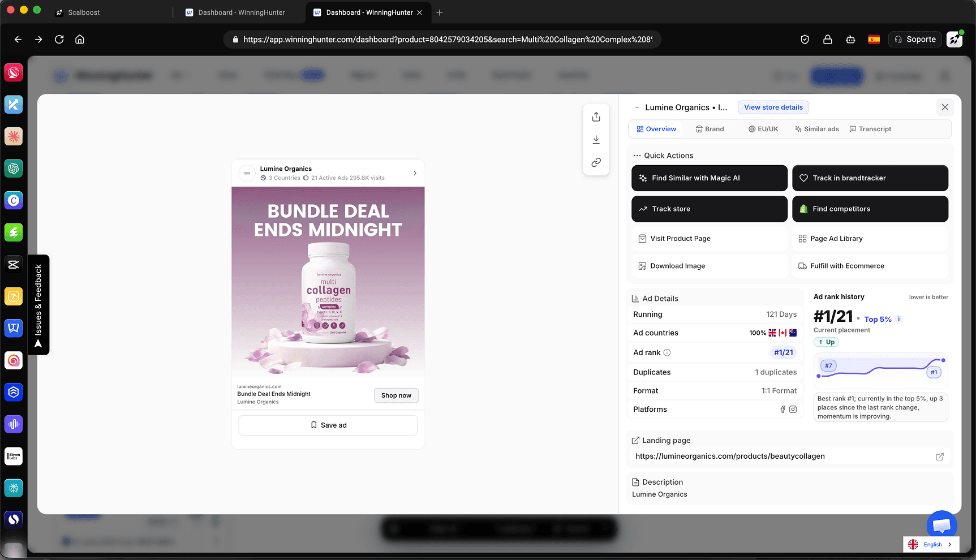Click the collagen ad creative image
976x560 pixels.
click(328, 283)
